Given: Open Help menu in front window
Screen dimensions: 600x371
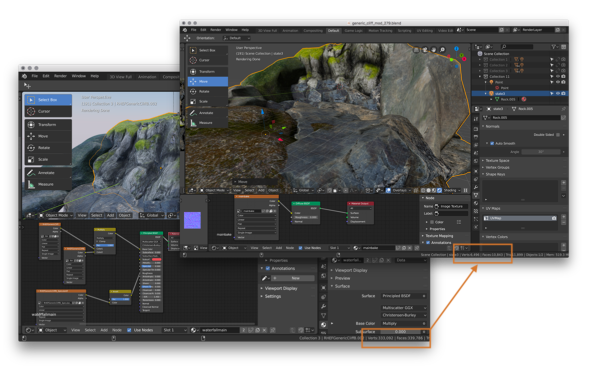Looking at the screenshot, I should click(x=245, y=30).
